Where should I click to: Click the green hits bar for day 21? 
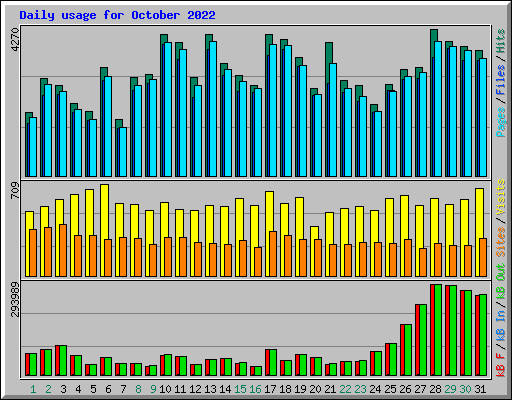[329, 53]
